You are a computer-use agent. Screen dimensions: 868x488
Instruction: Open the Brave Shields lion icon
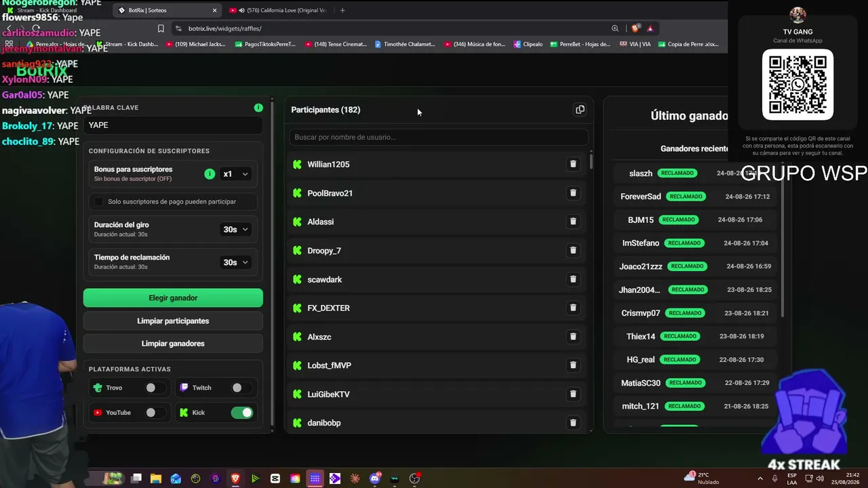click(635, 28)
